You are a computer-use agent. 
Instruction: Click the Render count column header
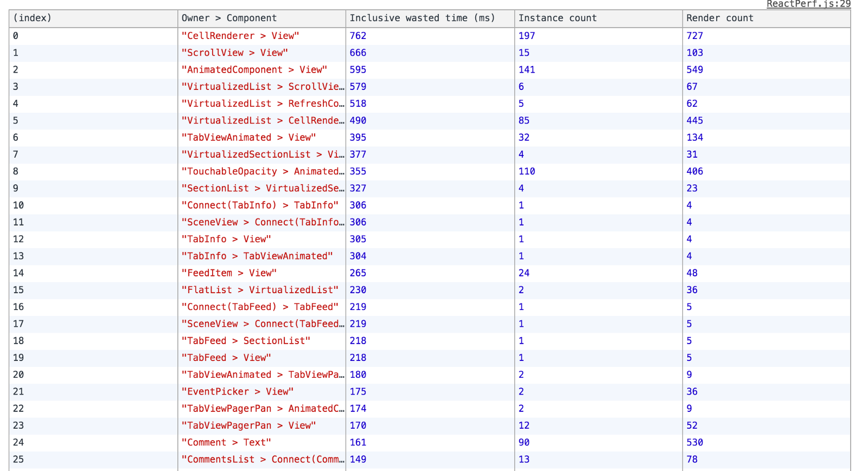(719, 18)
